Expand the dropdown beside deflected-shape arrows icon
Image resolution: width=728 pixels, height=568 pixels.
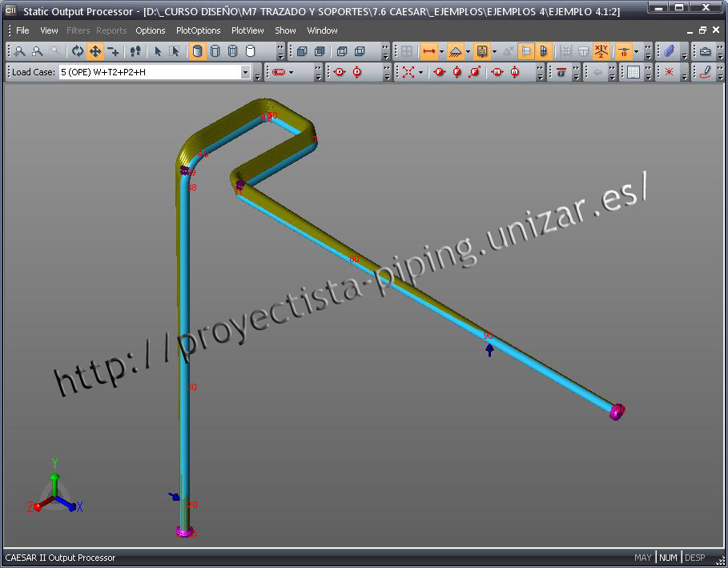click(420, 72)
